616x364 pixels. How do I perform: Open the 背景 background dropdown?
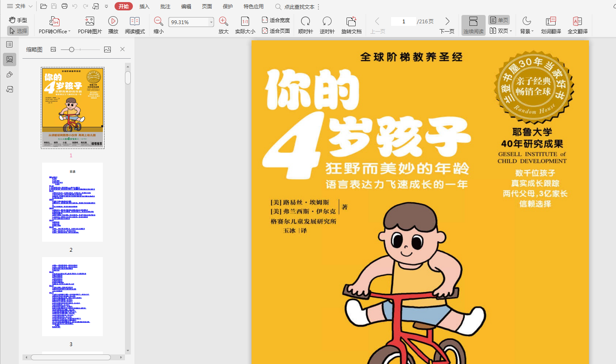point(526,25)
